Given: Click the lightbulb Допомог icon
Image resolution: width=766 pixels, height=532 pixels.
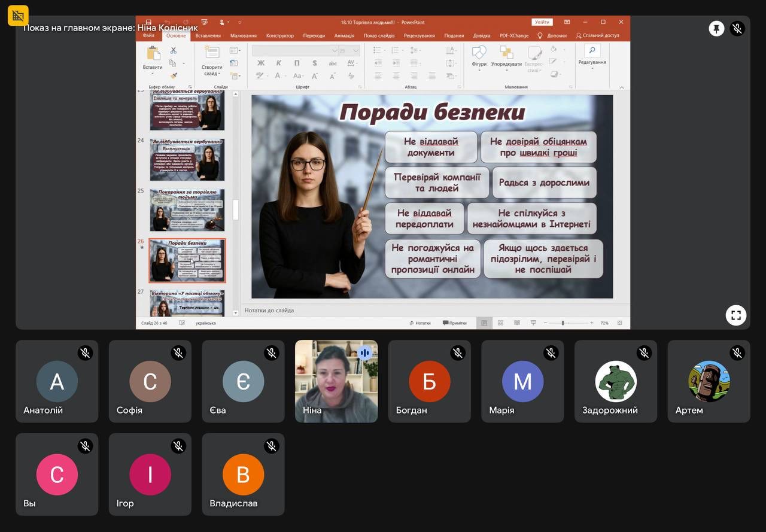Looking at the screenshot, I should point(540,36).
